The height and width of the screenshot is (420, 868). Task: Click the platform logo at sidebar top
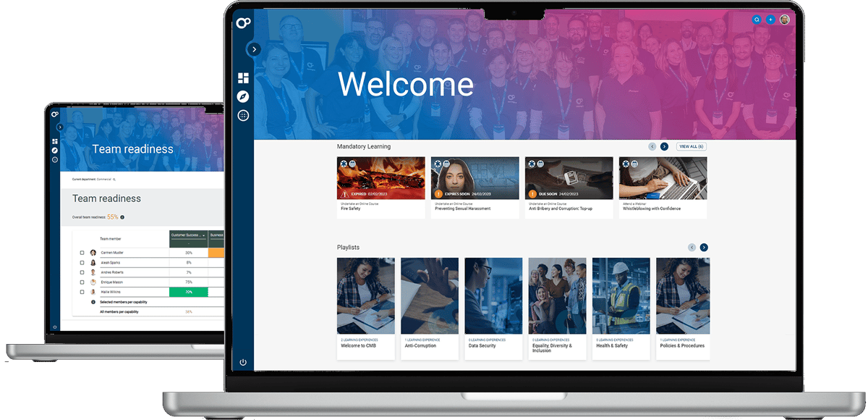(244, 22)
